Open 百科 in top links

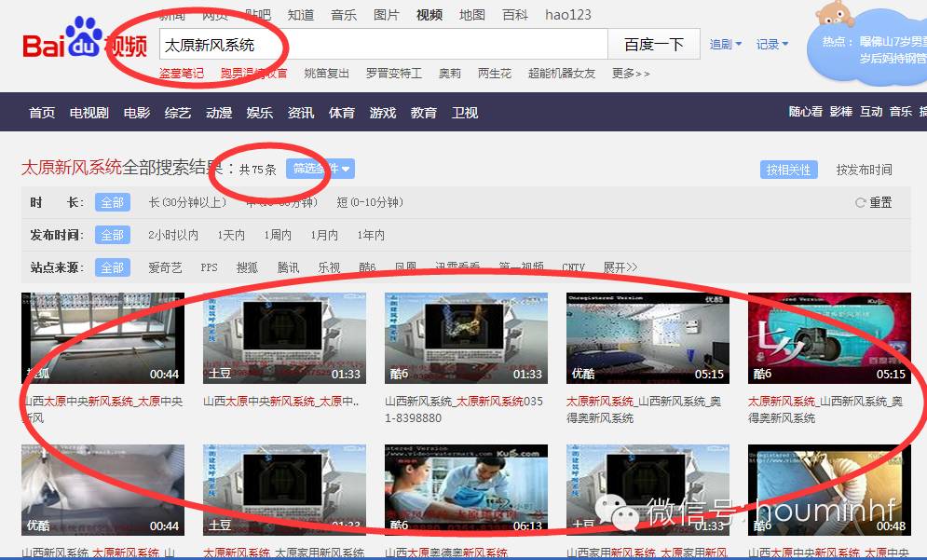pyautogui.click(x=515, y=15)
